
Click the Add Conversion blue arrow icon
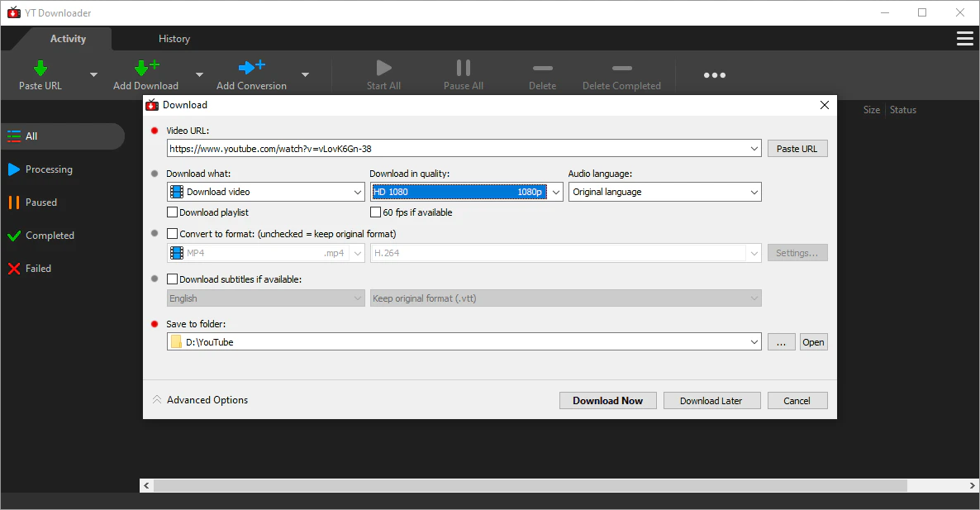[251, 69]
